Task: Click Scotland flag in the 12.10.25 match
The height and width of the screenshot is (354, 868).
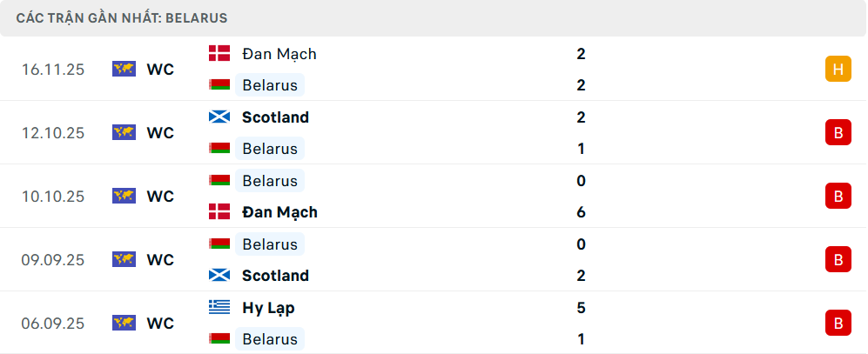Action: (219, 117)
